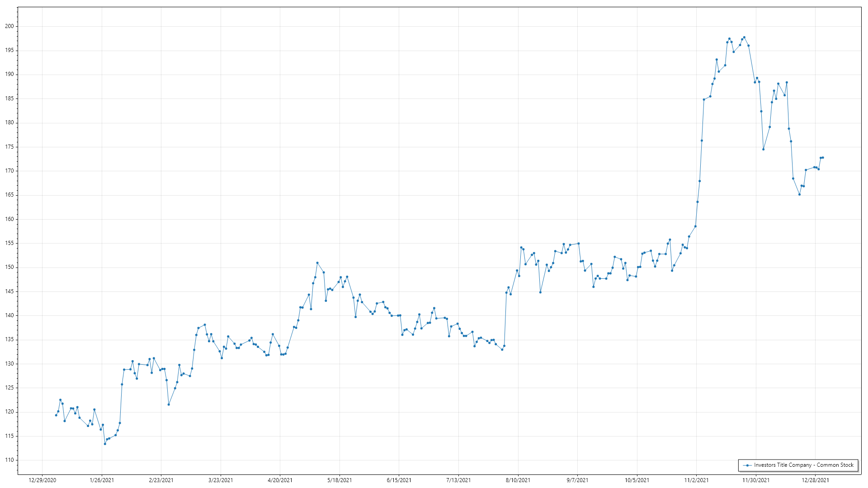The image size is (868, 488).
Task: Click the final rightmost data point
Action: click(x=823, y=157)
